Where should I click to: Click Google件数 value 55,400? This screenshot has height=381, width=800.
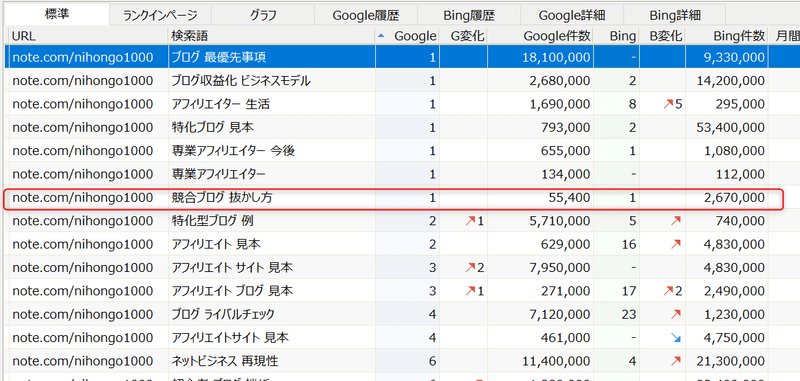pyautogui.click(x=570, y=198)
